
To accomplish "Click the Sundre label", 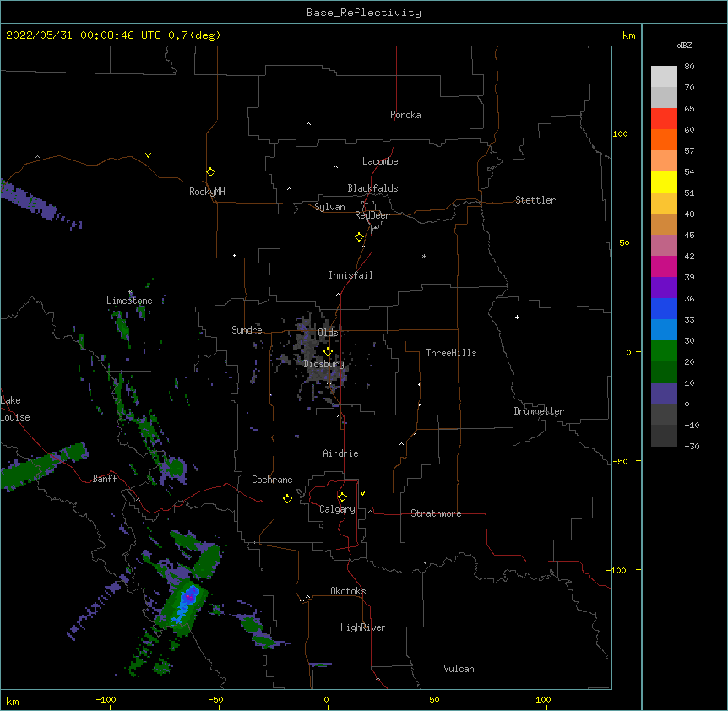I will coord(247,330).
